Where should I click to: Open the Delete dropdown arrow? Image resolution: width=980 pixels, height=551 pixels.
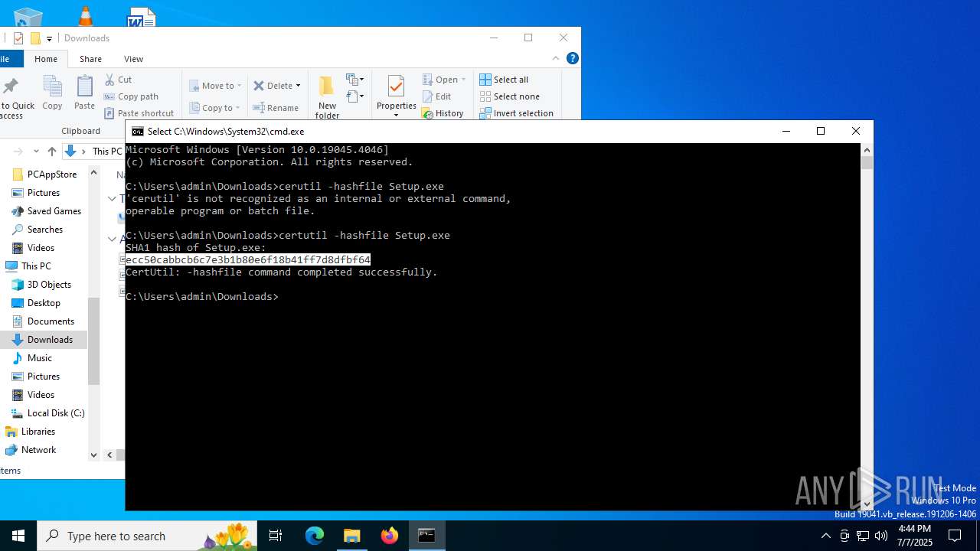(x=298, y=86)
